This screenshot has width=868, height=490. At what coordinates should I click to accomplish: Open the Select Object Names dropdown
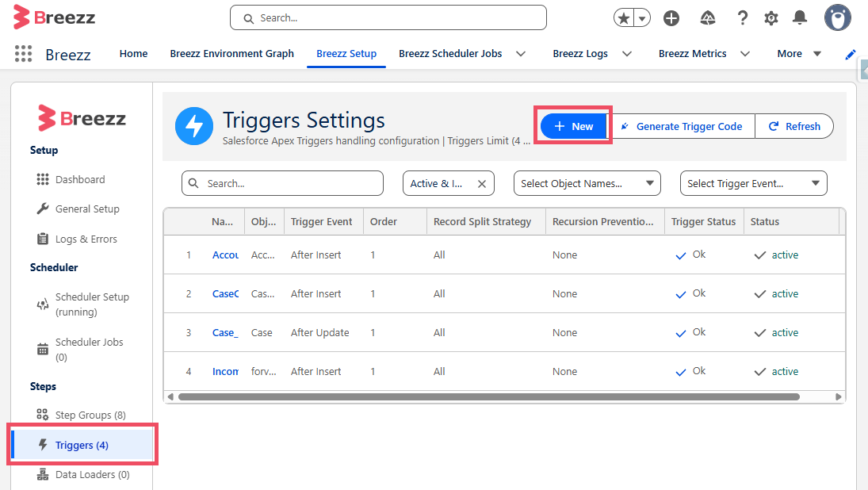587,183
